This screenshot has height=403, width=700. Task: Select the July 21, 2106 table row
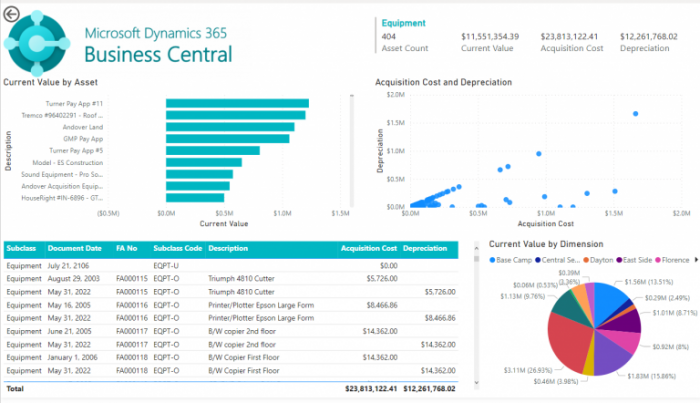pos(231,266)
